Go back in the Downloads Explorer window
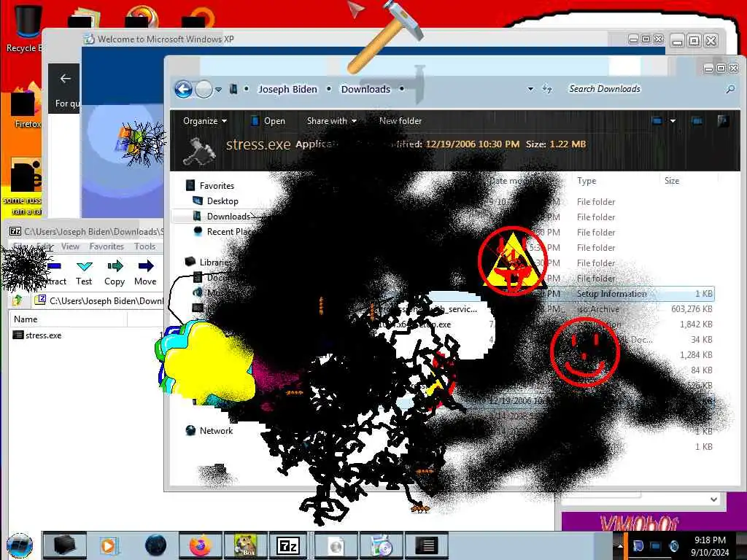747x560 pixels. [x=183, y=89]
